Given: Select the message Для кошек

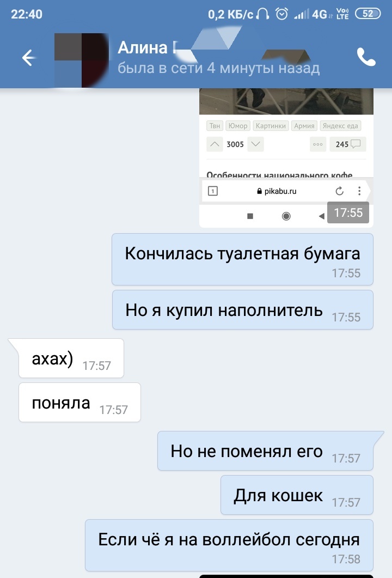Looking at the screenshot, I should point(297,495).
